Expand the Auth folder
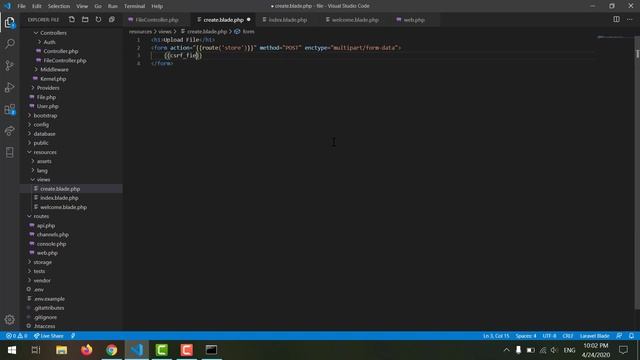This screenshot has width=640, height=360. (48, 42)
